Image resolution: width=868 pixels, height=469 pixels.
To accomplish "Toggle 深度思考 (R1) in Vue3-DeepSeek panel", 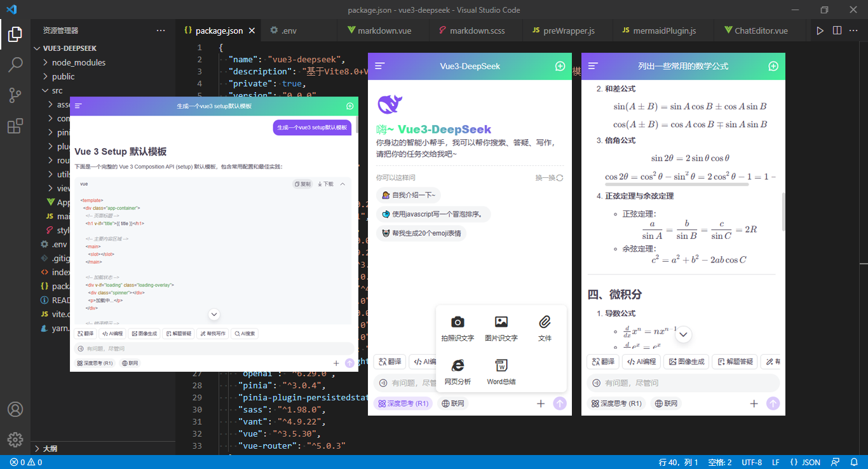I will point(403,404).
